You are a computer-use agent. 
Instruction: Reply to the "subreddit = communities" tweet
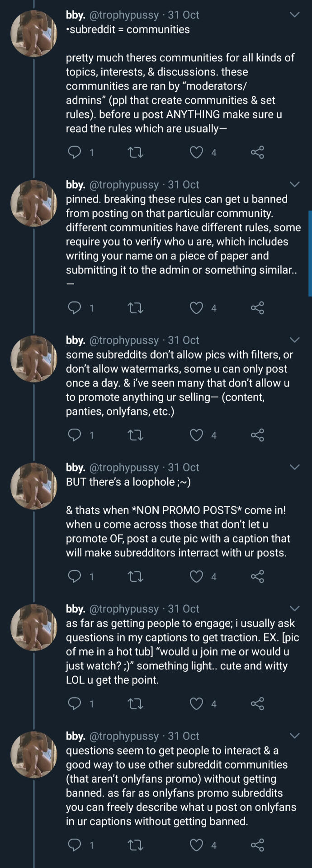pos(74,152)
